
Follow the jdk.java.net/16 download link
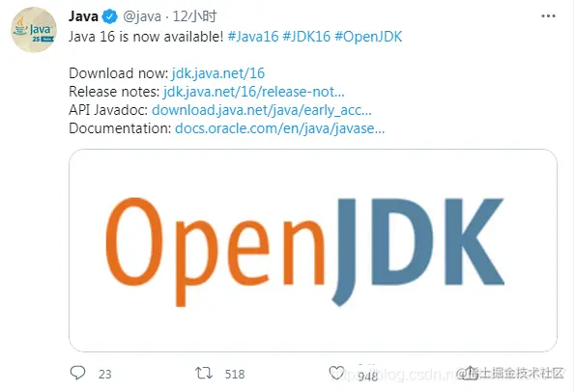[217, 73]
